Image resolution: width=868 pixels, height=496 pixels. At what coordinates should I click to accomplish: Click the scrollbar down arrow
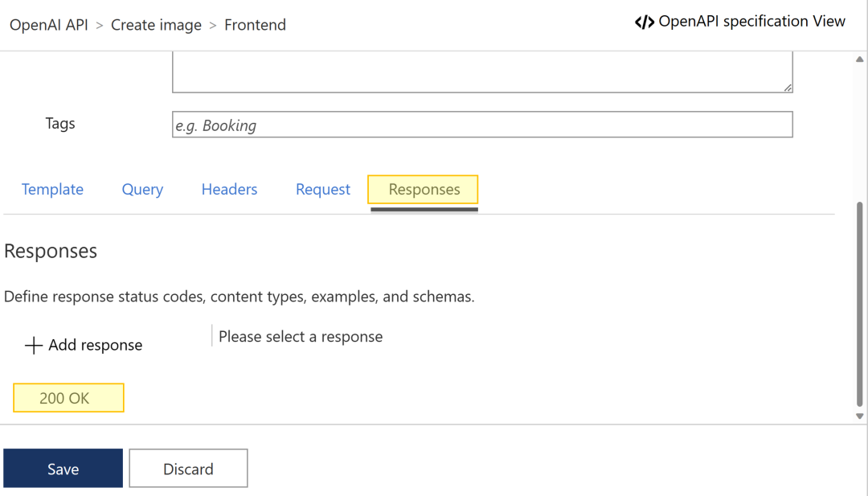click(x=859, y=416)
